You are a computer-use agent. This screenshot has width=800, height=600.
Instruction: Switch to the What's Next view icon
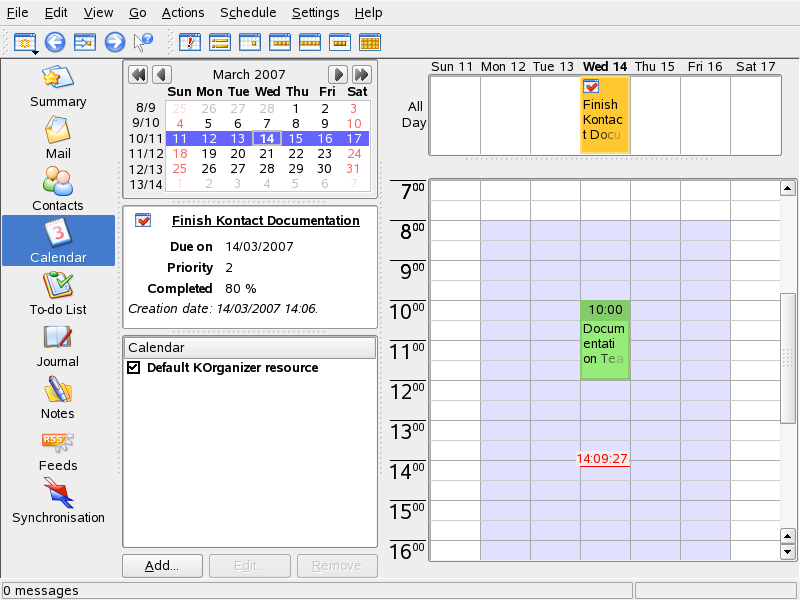[x=190, y=42]
